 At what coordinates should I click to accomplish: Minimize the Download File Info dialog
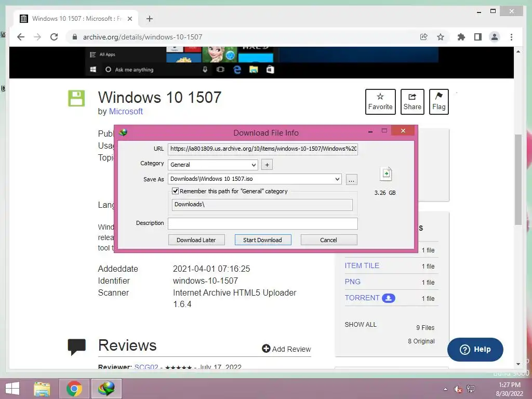click(x=370, y=131)
